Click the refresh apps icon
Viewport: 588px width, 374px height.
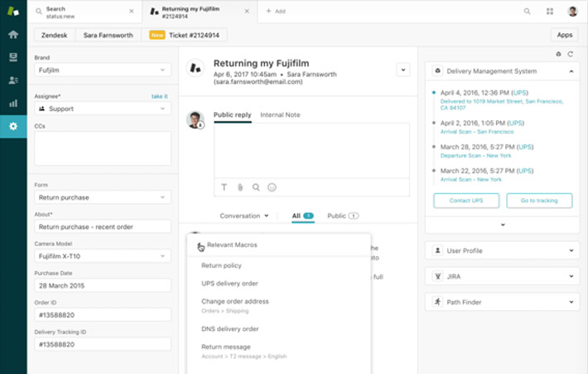point(571,54)
